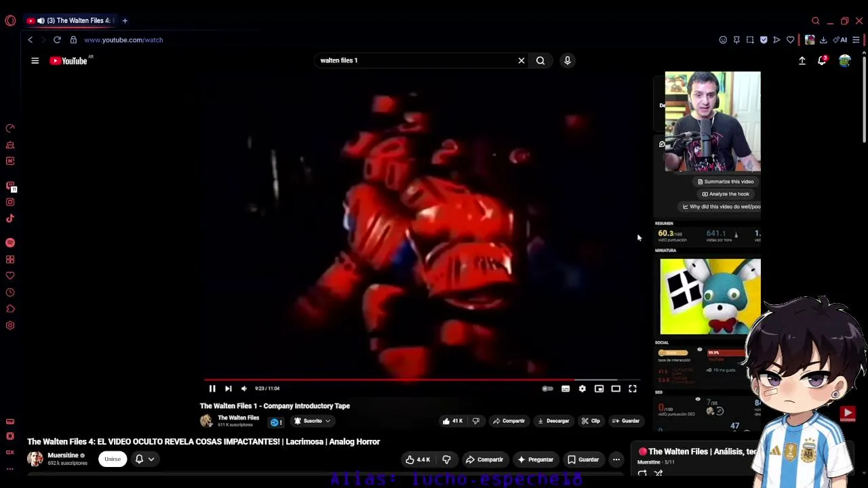
Task: Select The Walten Files 4 browser tab
Action: 71,20
